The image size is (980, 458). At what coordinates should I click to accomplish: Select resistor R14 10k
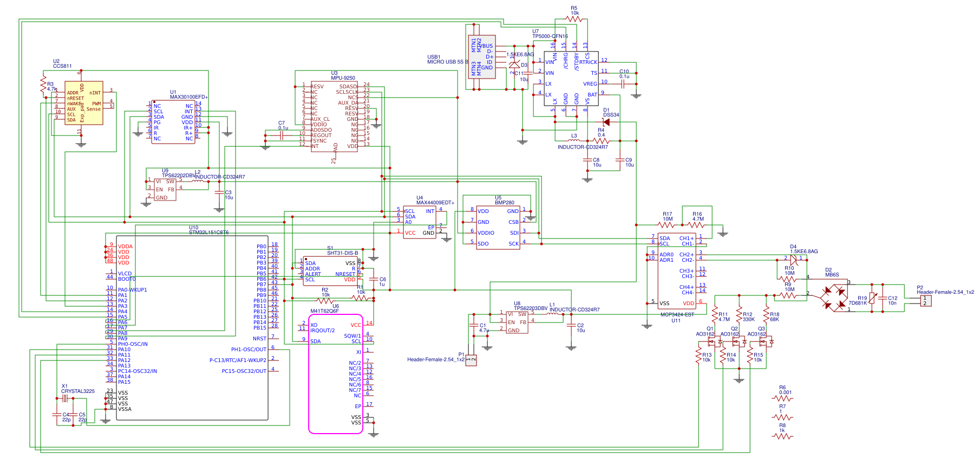pyautogui.click(x=723, y=355)
